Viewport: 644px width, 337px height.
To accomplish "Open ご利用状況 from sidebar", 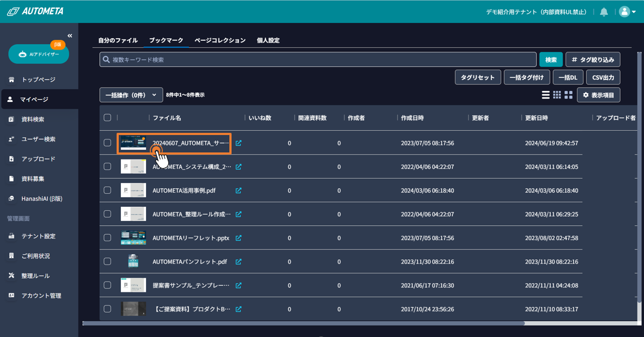I will point(36,256).
